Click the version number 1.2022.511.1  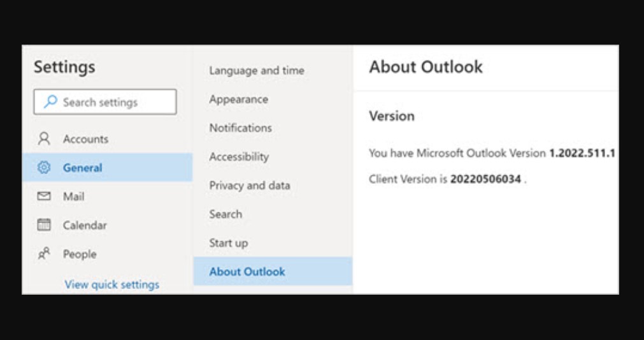pyautogui.click(x=582, y=153)
